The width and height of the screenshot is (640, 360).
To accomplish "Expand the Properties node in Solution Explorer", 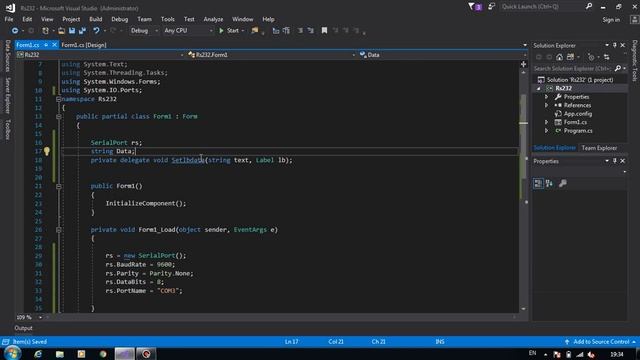I will [x=547, y=97].
